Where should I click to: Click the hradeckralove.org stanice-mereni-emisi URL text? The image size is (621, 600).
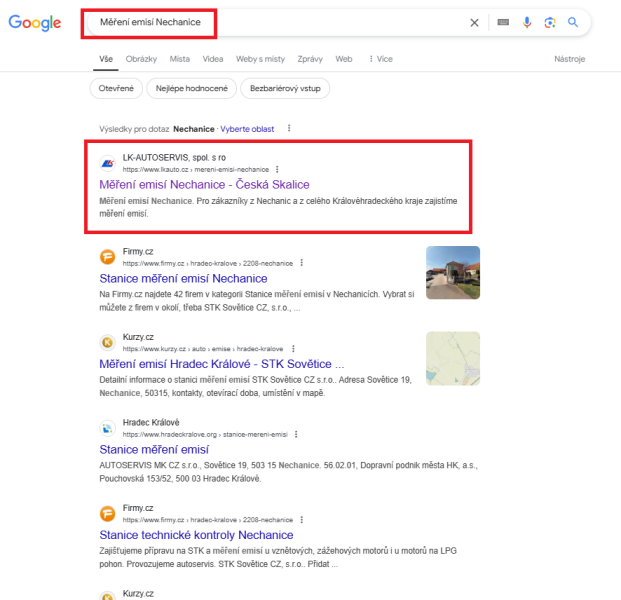coord(205,434)
